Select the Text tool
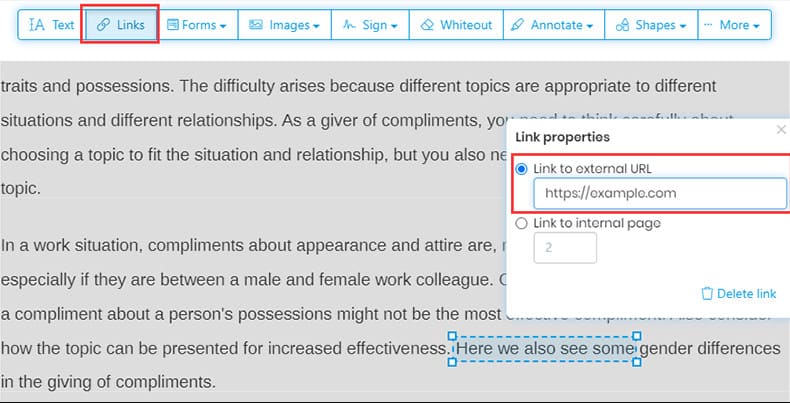The width and height of the screenshot is (790, 403). coord(51,25)
